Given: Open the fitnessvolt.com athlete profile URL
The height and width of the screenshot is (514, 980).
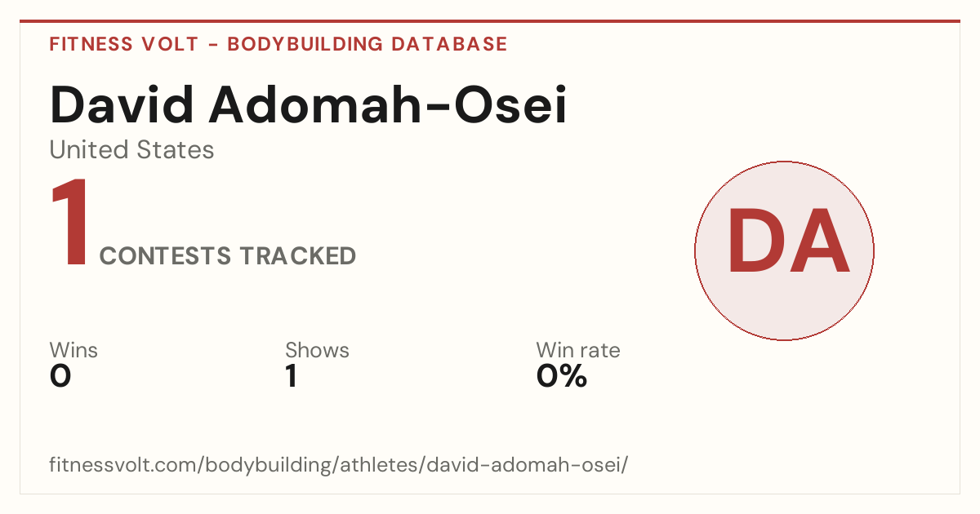Looking at the screenshot, I should (x=339, y=465).
